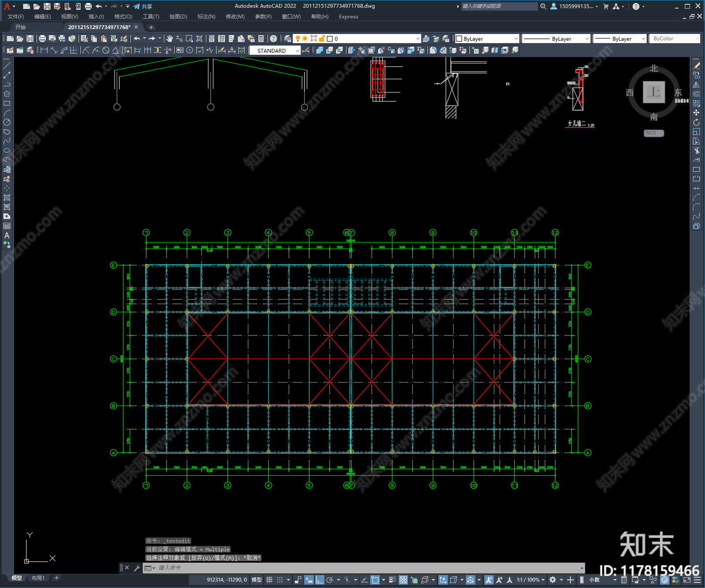Toggle polar tracking in status bar

(x=330, y=580)
